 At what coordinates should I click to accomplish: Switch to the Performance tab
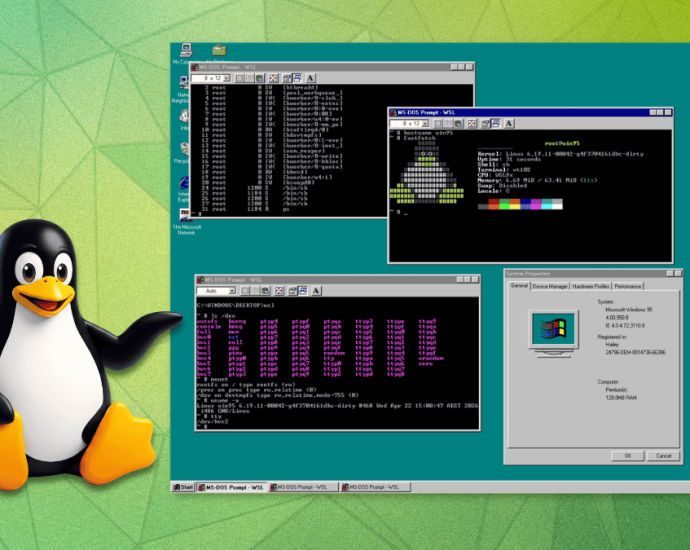[x=628, y=286]
